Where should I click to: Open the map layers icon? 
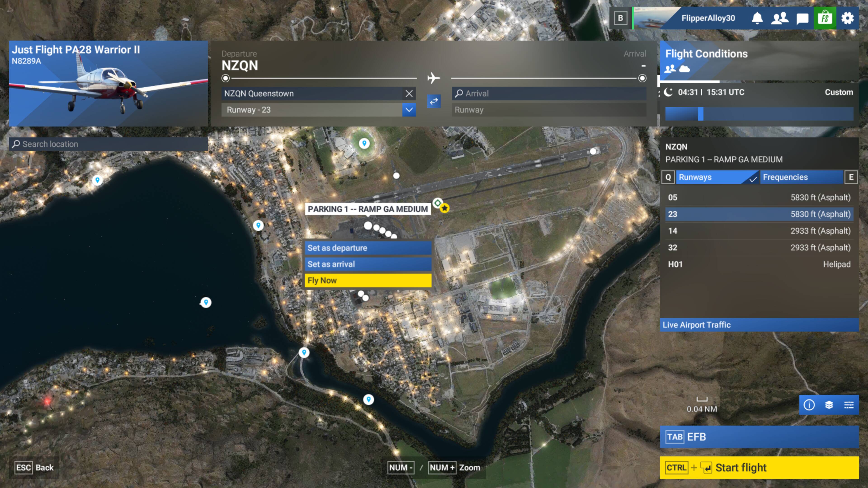[x=829, y=405]
